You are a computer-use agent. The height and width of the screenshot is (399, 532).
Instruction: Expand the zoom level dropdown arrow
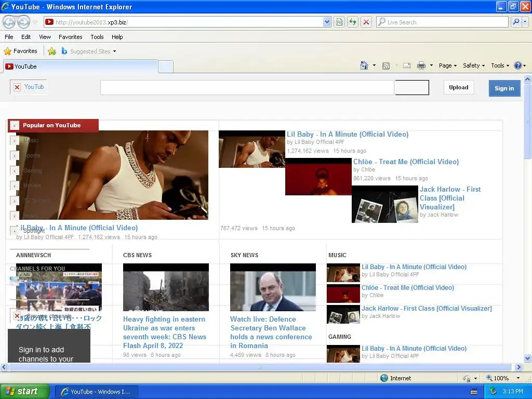518,378
